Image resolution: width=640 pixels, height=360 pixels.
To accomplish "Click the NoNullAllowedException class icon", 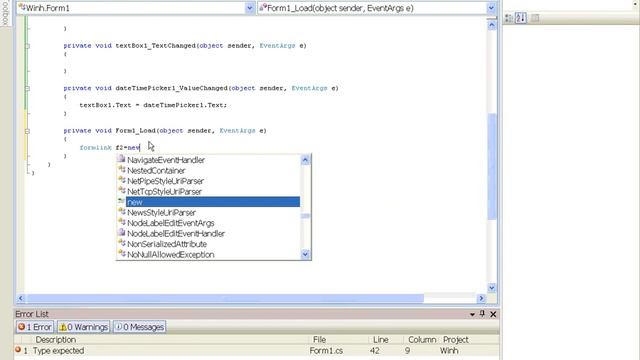I will (x=121, y=254).
